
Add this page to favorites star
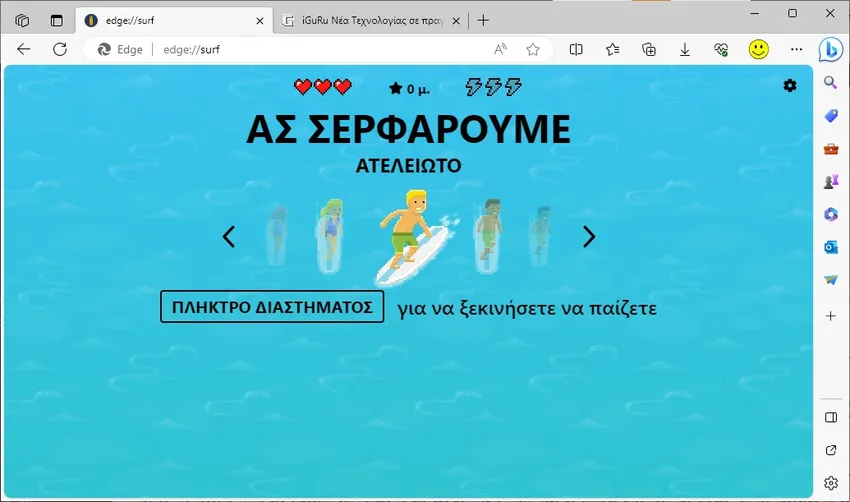tap(533, 49)
